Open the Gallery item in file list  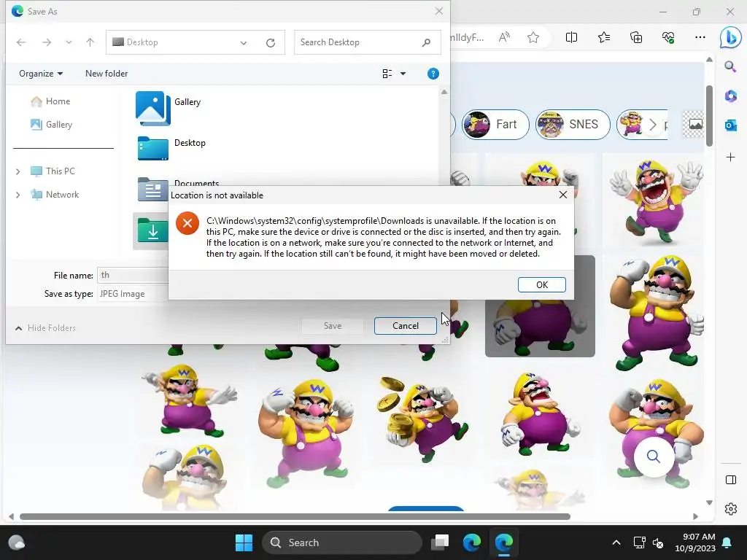pyautogui.click(x=169, y=108)
